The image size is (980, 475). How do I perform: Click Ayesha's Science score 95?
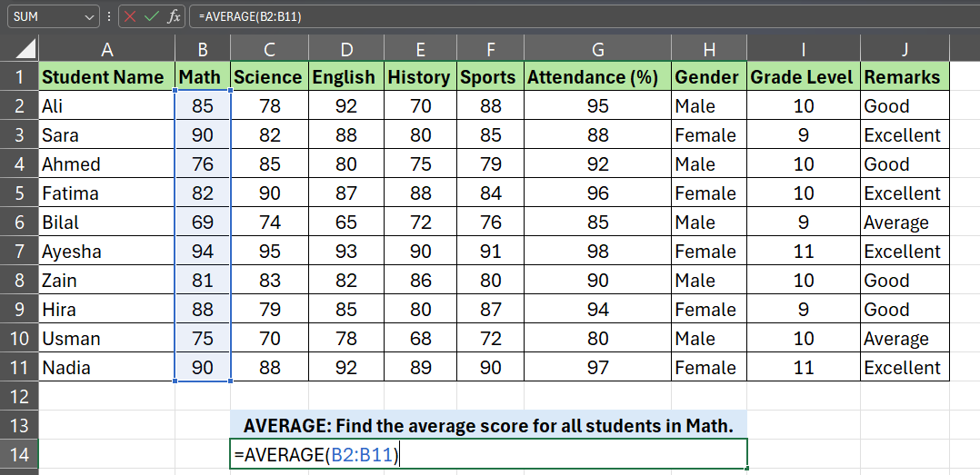click(269, 251)
